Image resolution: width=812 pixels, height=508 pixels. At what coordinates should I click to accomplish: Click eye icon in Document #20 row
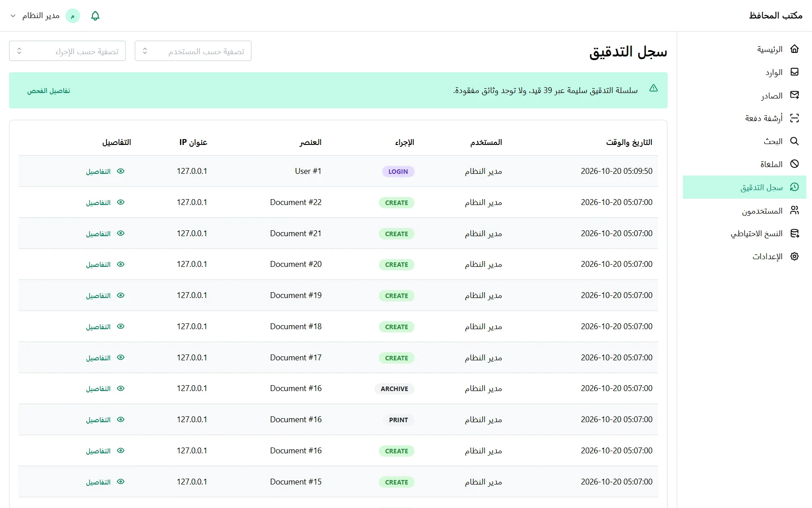[x=120, y=264]
